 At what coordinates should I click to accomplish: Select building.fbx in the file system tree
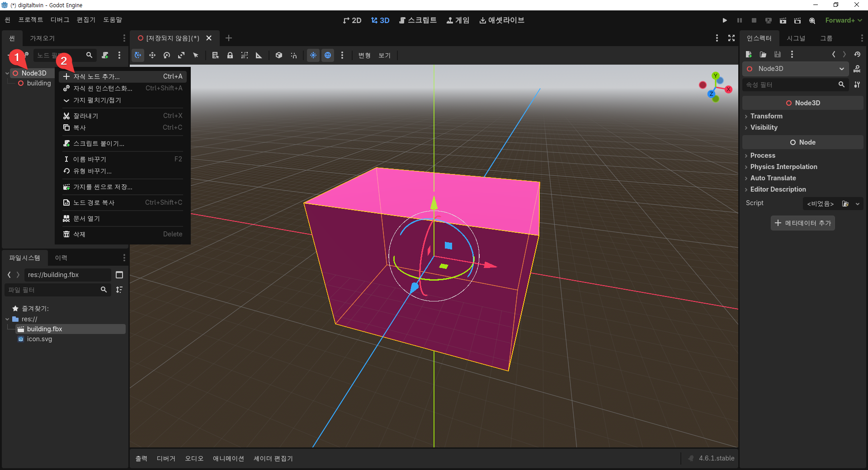pyautogui.click(x=44, y=329)
